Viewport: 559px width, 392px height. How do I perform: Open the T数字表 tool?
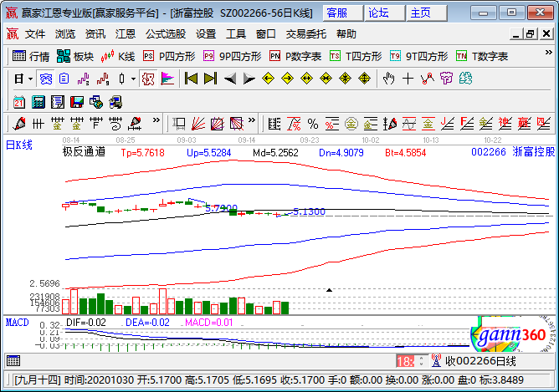coord(482,56)
